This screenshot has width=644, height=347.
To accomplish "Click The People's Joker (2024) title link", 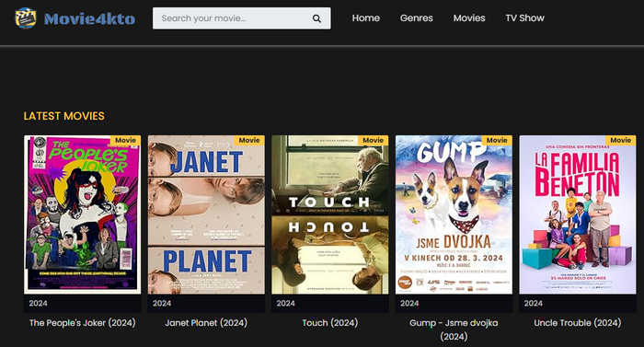I will (x=83, y=323).
